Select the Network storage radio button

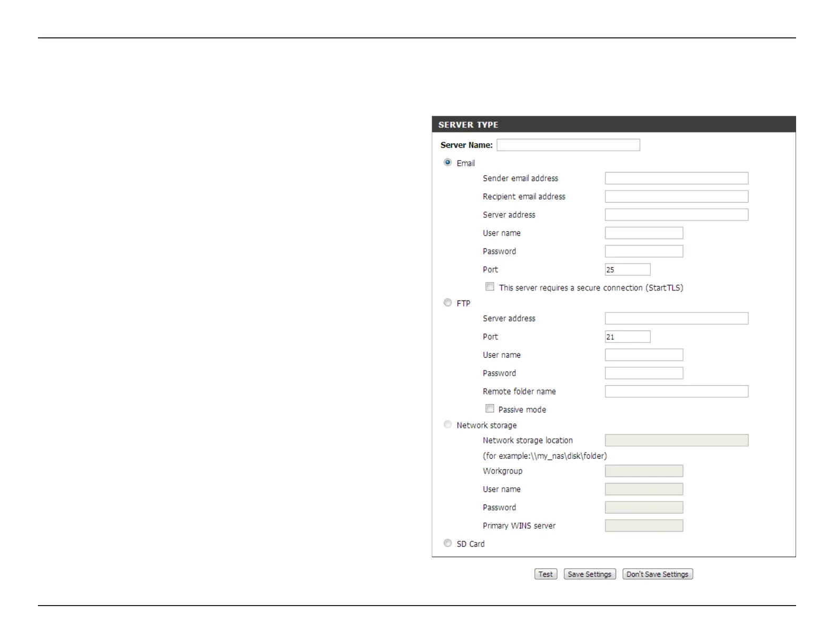pyautogui.click(x=448, y=425)
